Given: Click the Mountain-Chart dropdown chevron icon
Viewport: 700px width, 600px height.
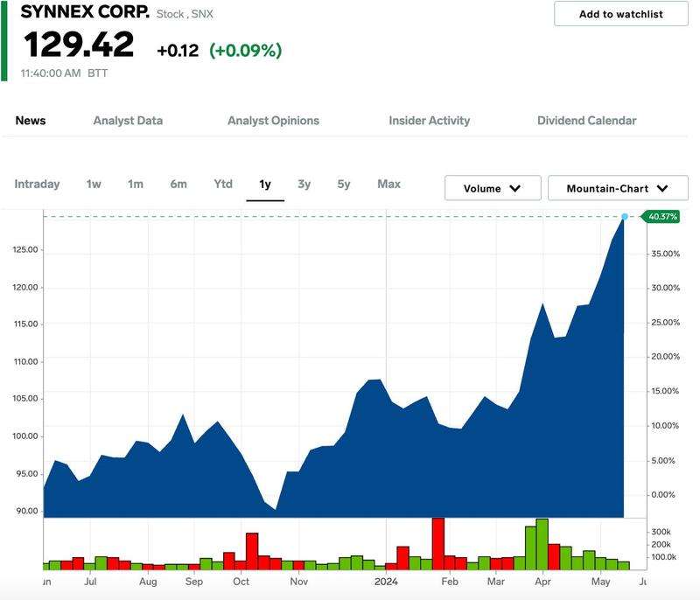Looking at the screenshot, I should [x=662, y=188].
